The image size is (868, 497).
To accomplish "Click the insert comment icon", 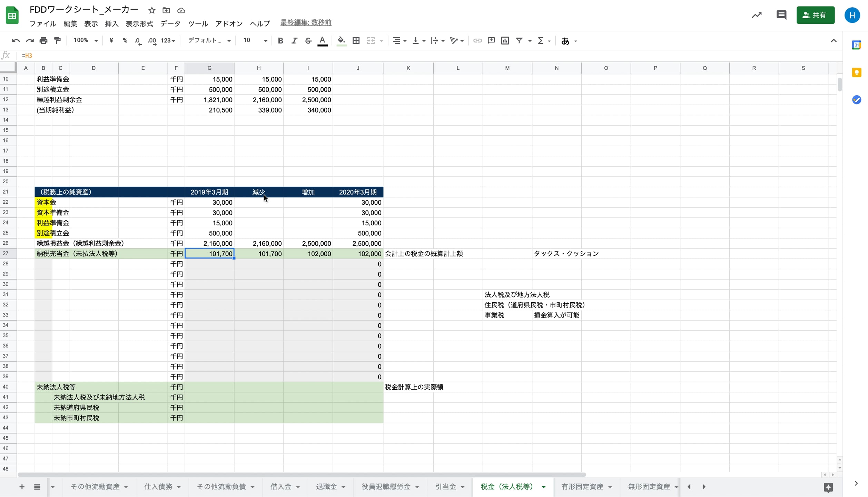I will click(491, 41).
